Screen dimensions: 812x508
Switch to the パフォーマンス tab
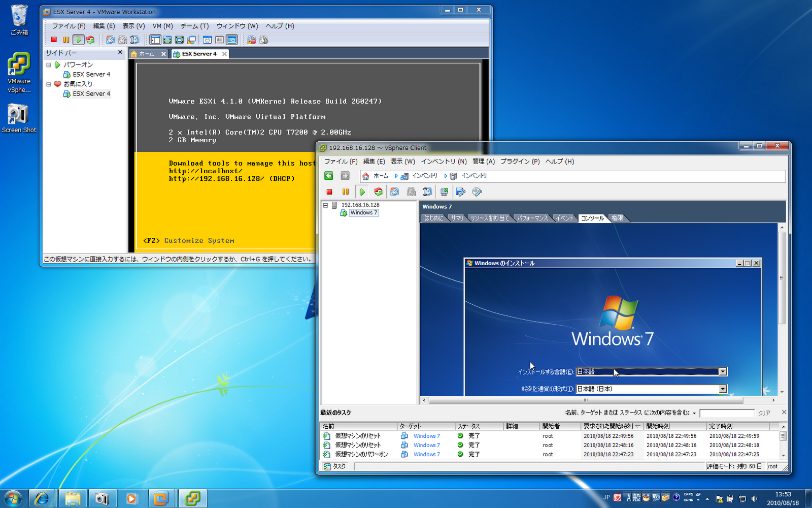(533, 218)
